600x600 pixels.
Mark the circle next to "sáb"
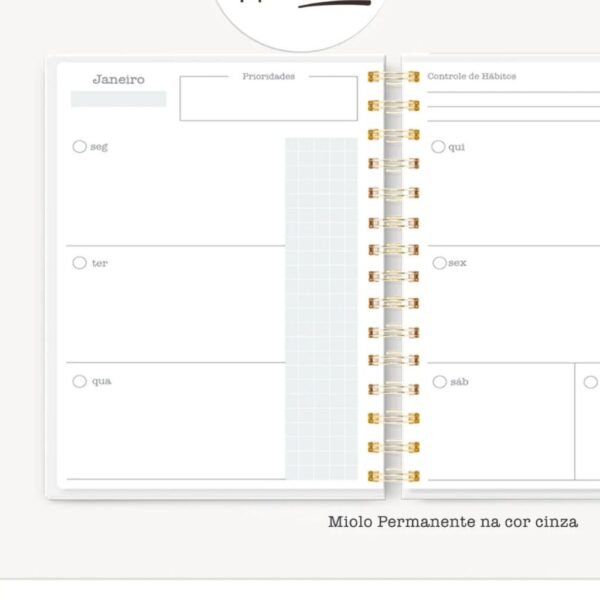pos(439,381)
